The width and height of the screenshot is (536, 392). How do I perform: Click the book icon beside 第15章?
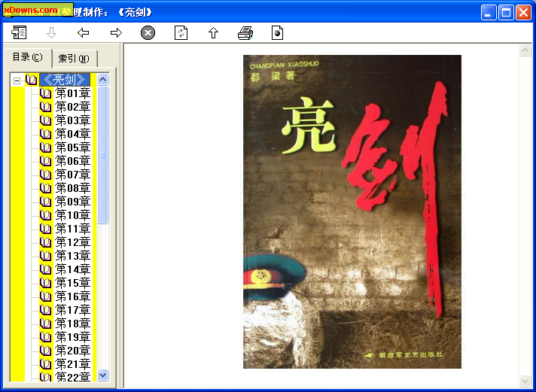point(45,283)
